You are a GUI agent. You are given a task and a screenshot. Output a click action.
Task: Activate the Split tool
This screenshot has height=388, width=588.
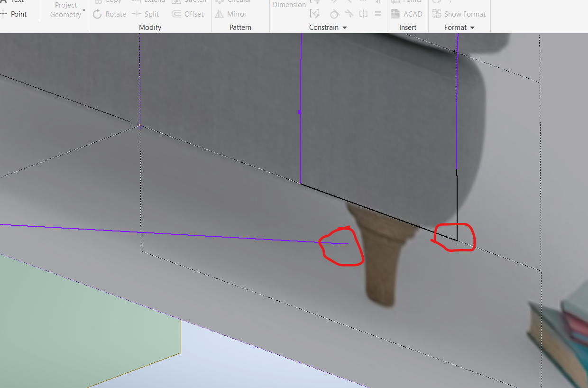tap(151, 14)
